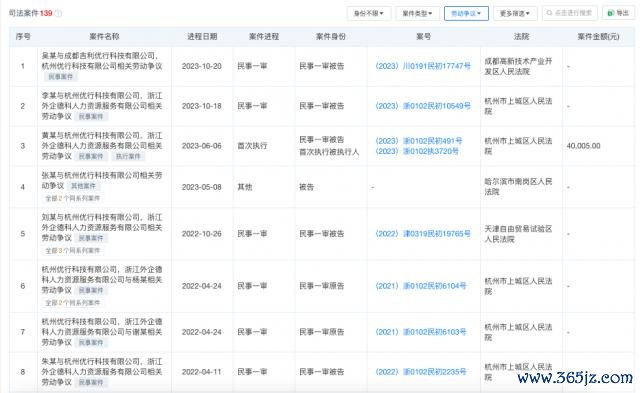Open the case title involving 杨某

tap(102, 280)
